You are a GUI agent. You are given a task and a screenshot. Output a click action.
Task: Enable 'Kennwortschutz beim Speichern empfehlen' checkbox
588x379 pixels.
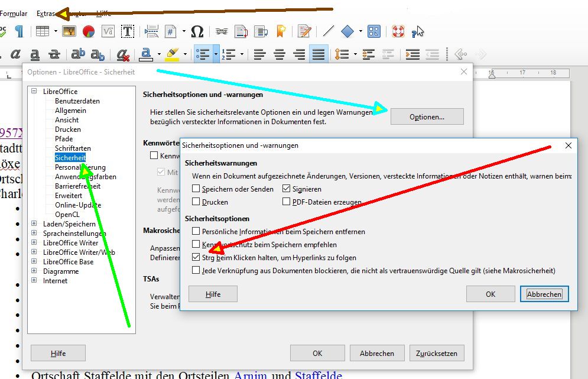click(x=196, y=244)
